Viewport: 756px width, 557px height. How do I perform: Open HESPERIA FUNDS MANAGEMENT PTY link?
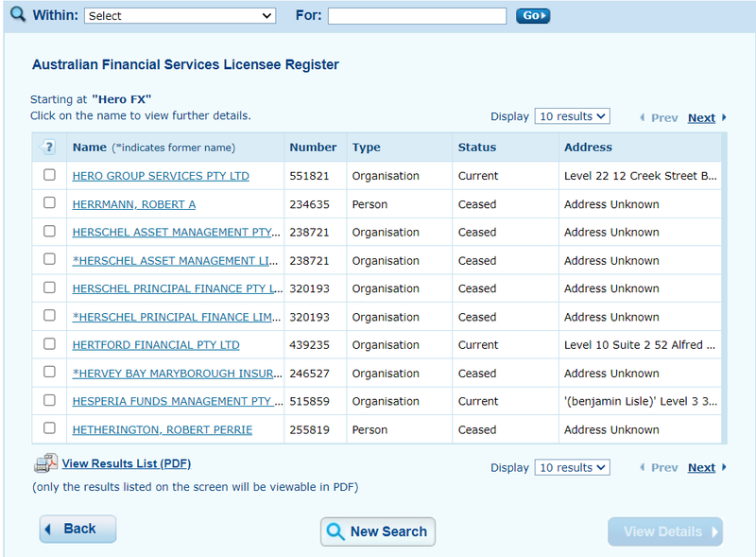coord(178,401)
